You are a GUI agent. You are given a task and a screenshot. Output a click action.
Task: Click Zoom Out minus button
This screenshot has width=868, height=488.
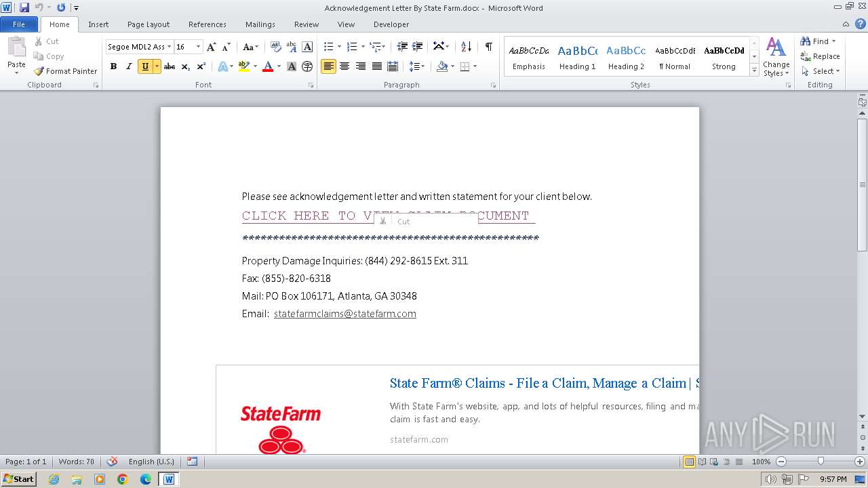781,462
